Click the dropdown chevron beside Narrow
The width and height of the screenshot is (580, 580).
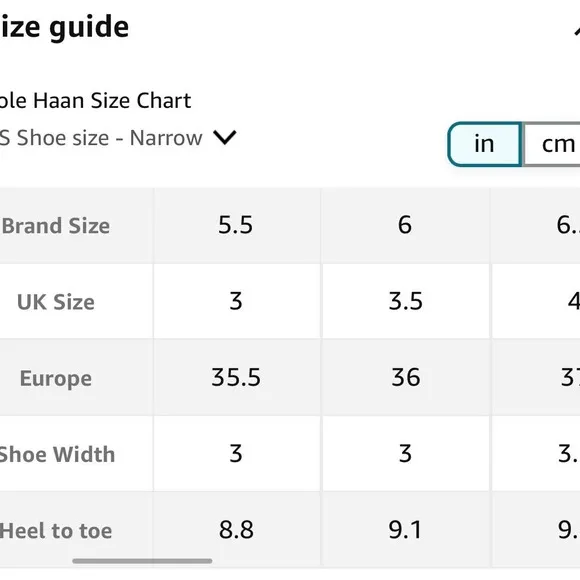point(225,138)
